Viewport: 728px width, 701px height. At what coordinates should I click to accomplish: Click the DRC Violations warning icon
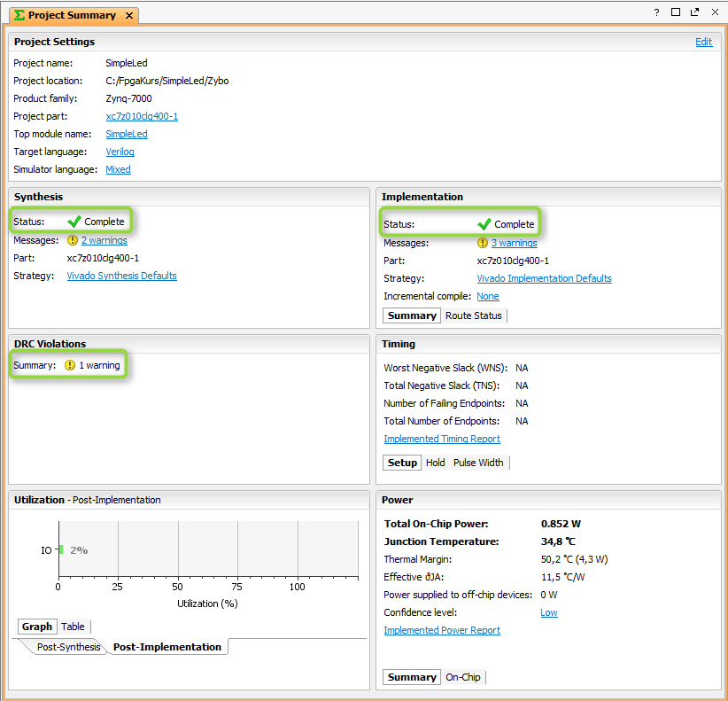click(x=70, y=365)
